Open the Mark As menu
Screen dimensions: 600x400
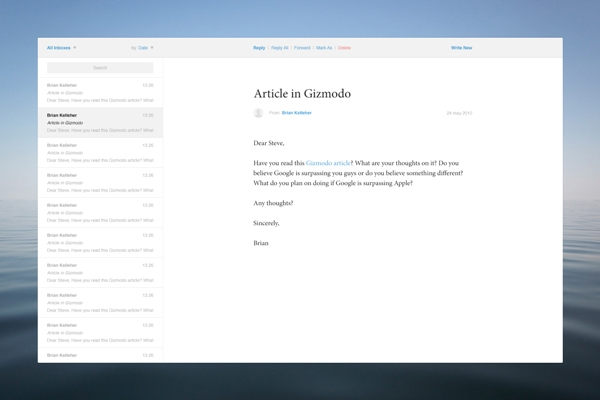pos(324,48)
